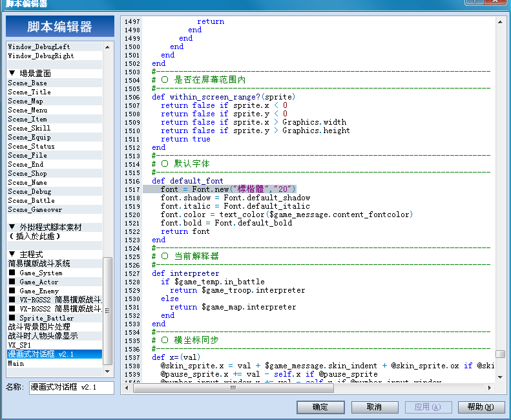Open the Scene_Base script

click(55, 83)
